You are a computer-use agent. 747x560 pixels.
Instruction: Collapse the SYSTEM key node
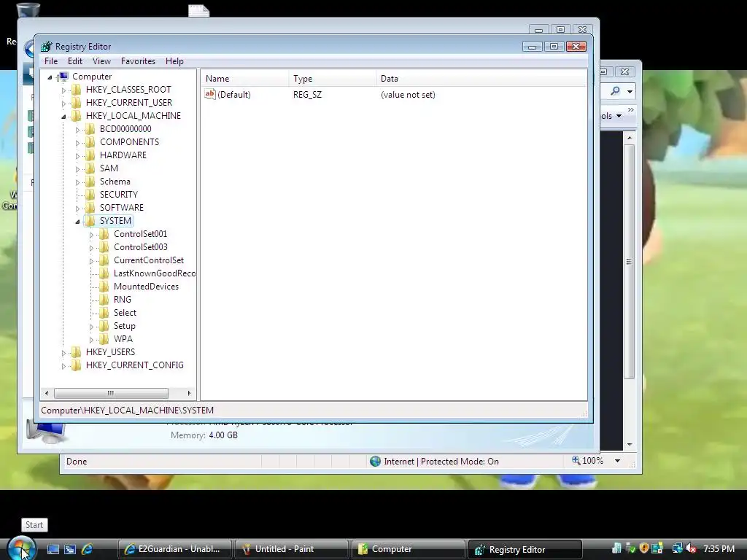(x=77, y=222)
